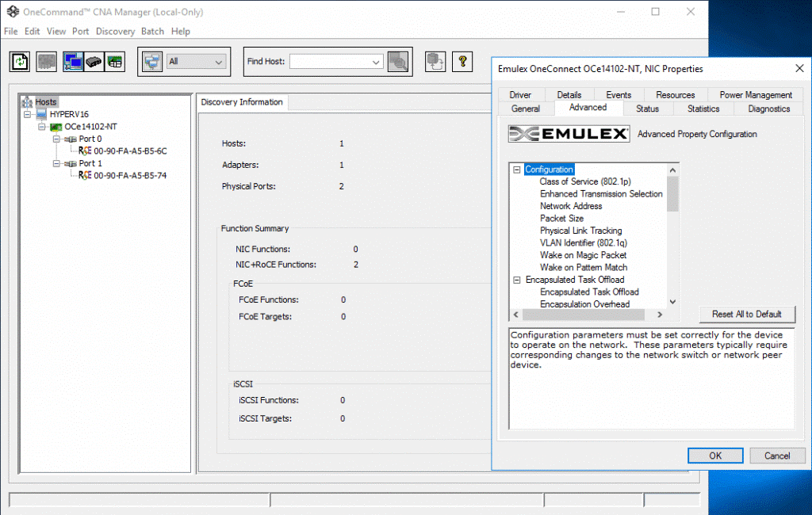Open the Help menu
Image resolution: width=812 pixels, height=515 pixels.
click(x=181, y=32)
